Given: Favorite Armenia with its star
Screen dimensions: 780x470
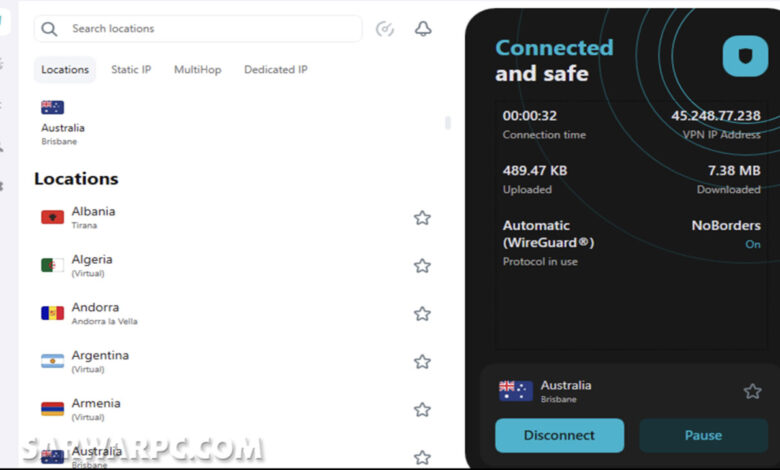Looking at the screenshot, I should [x=422, y=410].
